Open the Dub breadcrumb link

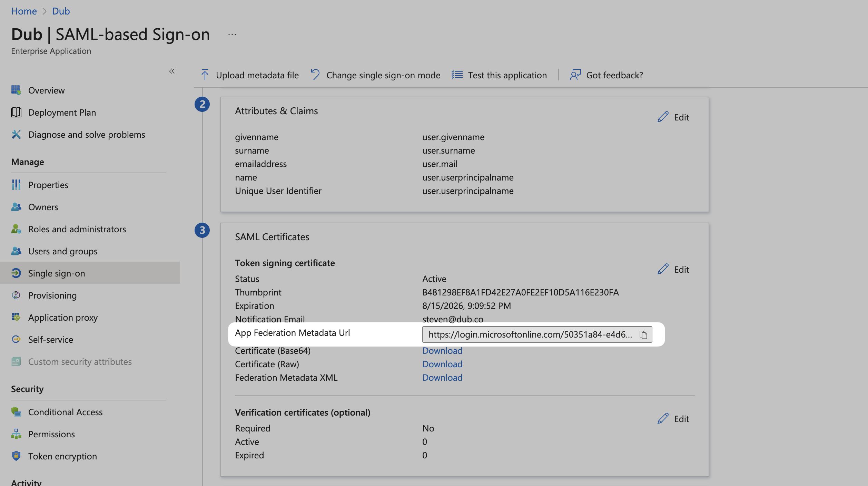61,11
